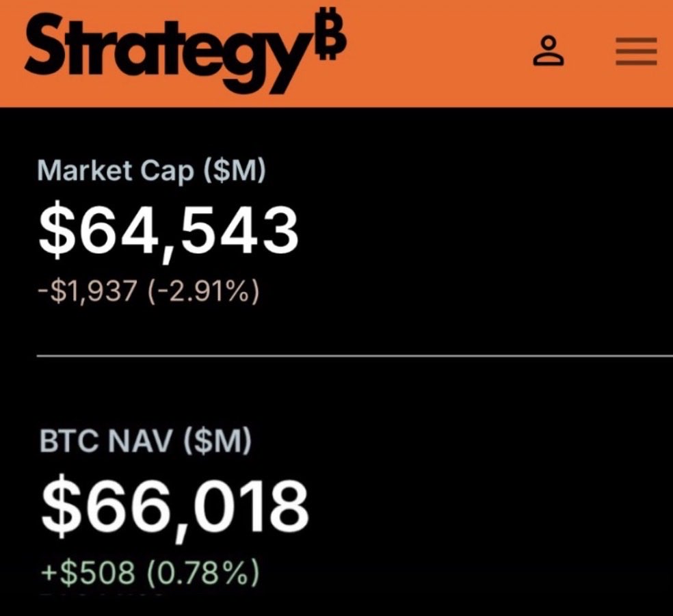Open the user account profile icon

click(549, 51)
